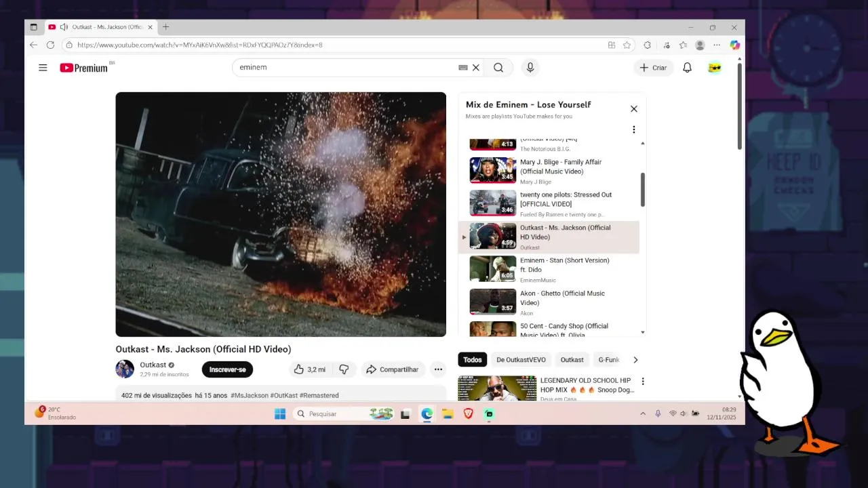Dislike the video with thumbs down
The height and width of the screenshot is (488, 868).
[344, 369]
